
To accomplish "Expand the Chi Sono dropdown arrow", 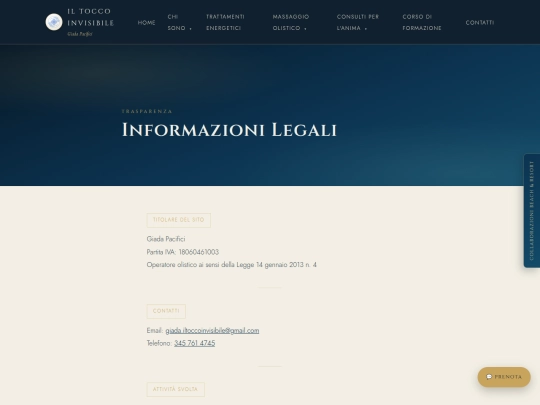I will [190, 29].
